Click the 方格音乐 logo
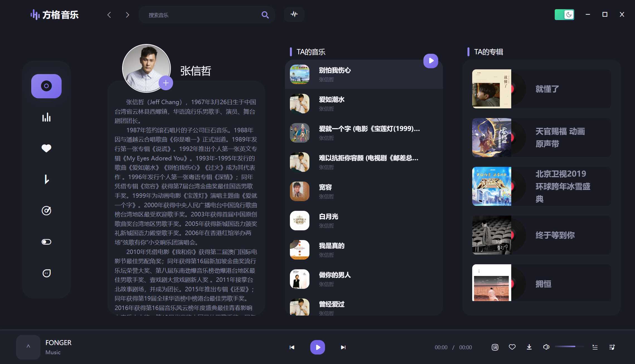This screenshot has width=635, height=364. pyautogui.click(x=55, y=14)
